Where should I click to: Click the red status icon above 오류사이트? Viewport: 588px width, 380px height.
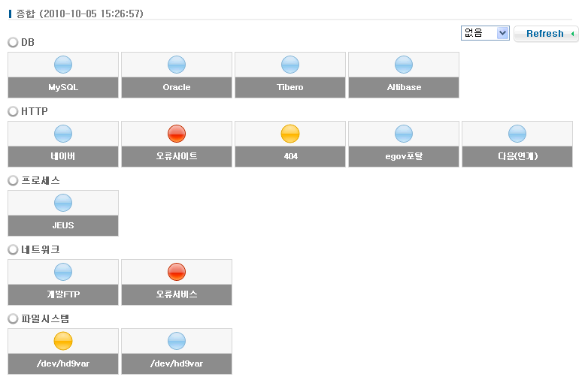click(177, 134)
